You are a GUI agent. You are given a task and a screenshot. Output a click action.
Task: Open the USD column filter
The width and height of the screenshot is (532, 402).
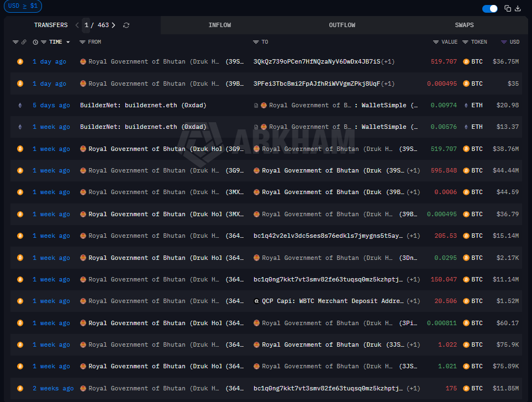pos(503,42)
